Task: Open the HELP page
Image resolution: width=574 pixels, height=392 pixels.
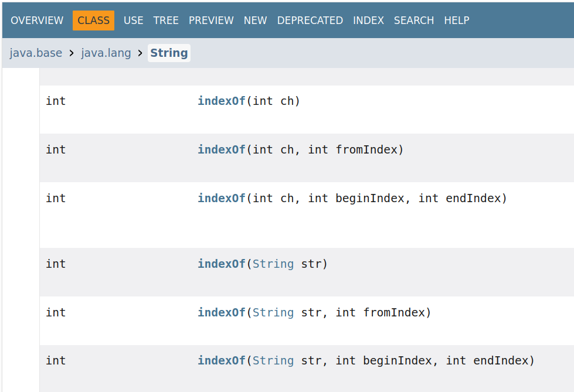Action: (457, 21)
